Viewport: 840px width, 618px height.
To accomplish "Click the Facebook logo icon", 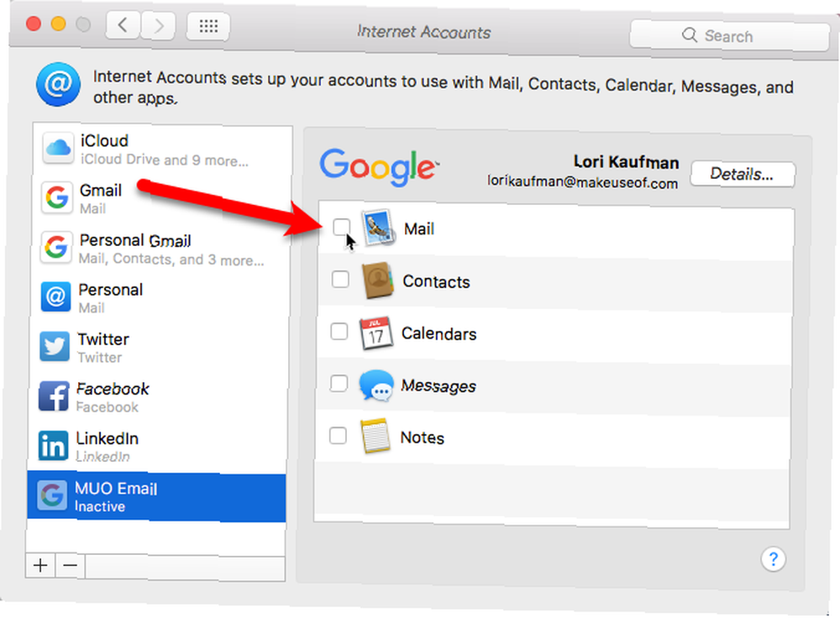I will click(x=54, y=395).
